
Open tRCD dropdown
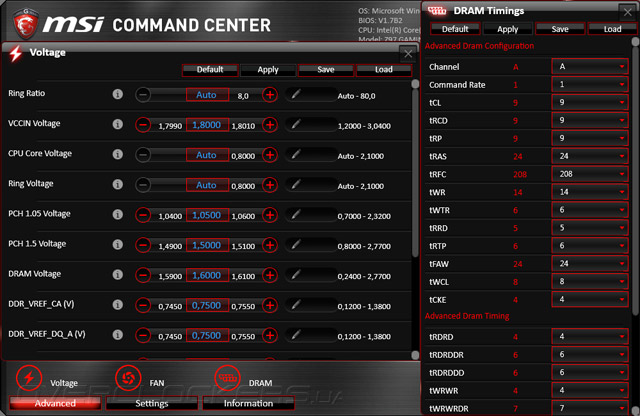[590, 120]
